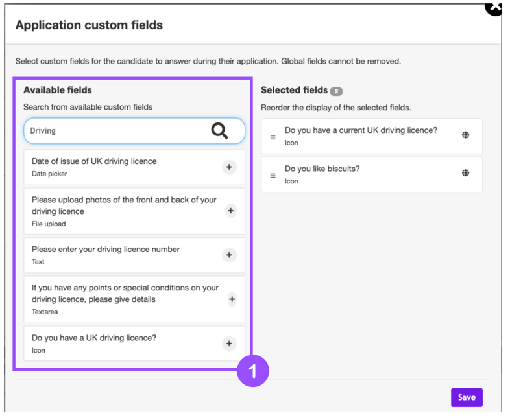
Task: Focus the search box containing 'Driving'
Action: coord(117,131)
